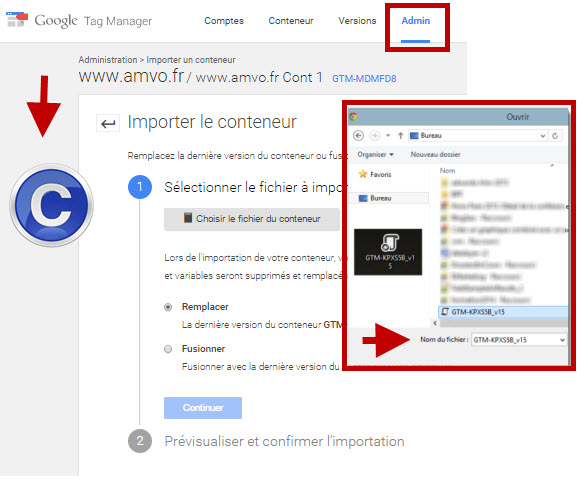586x480 pixels.
Task: Select the Fusionner radio option
Action: [168, 349]
